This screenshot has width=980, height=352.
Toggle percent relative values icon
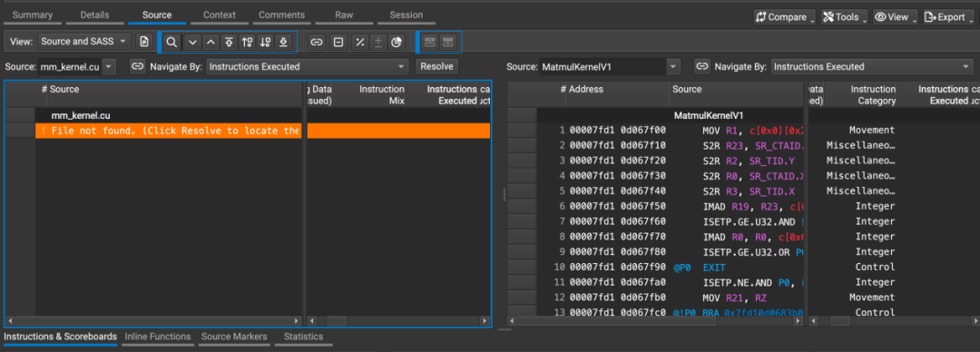[x=359, y=42]
